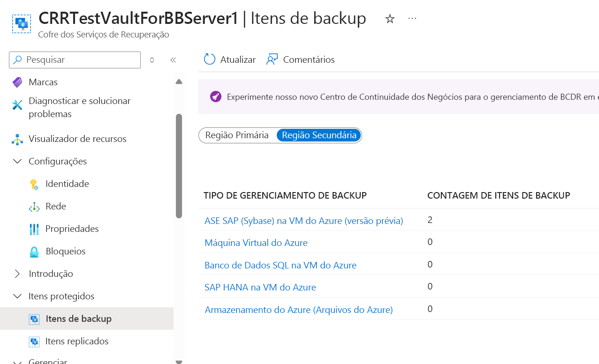Expand the Introdução section
Image resolution: width=599 pixels, height=364 pixels.
point(17,274)
